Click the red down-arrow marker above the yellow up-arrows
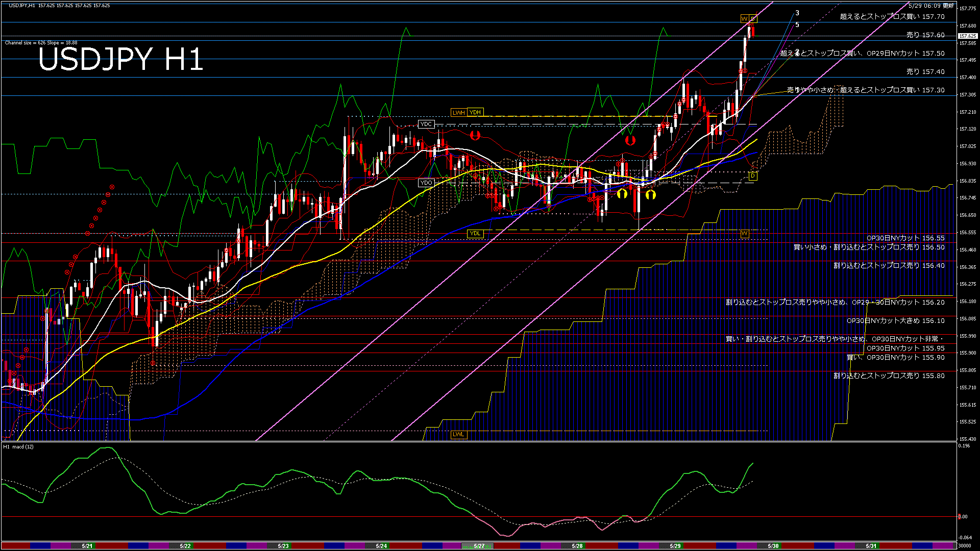The height and width of the screenshot is (551, 980). coord(630,140)
